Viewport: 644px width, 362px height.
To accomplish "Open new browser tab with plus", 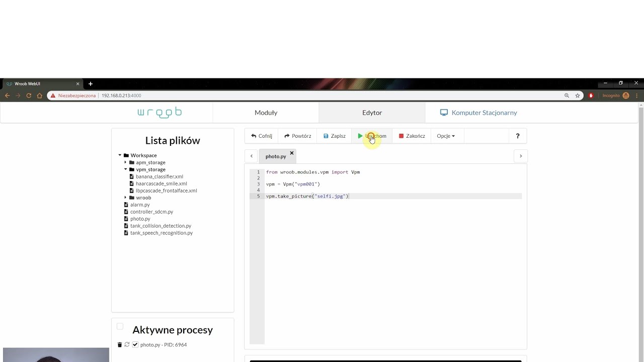I will [x=91, y=83].
